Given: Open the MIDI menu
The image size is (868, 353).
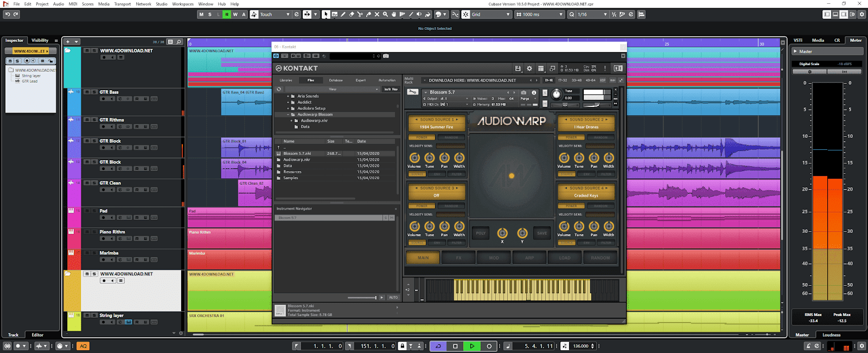Looking at the screenshot, I should click(x=73, y=4).
